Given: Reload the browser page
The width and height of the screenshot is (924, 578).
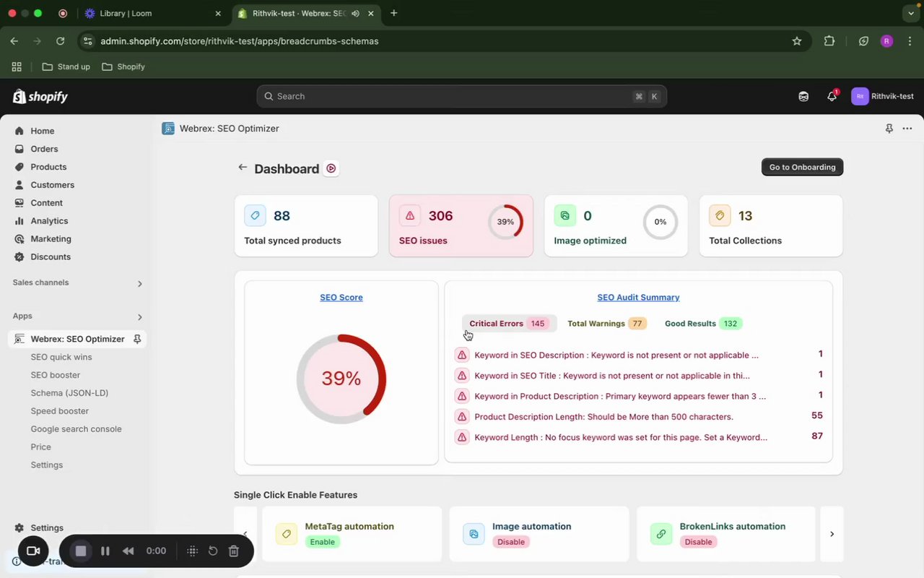Looking at the screenshot, I should pyautogui.click(x=61, y=41).
